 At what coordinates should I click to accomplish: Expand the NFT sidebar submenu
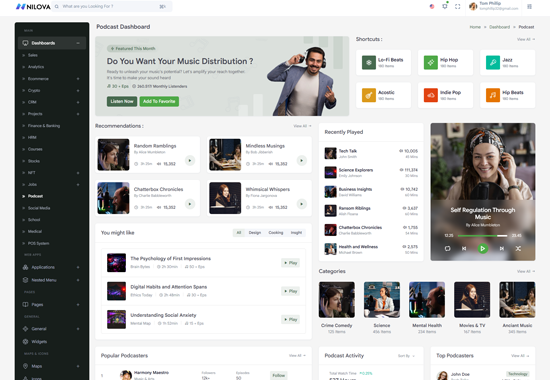pos(78,173)
